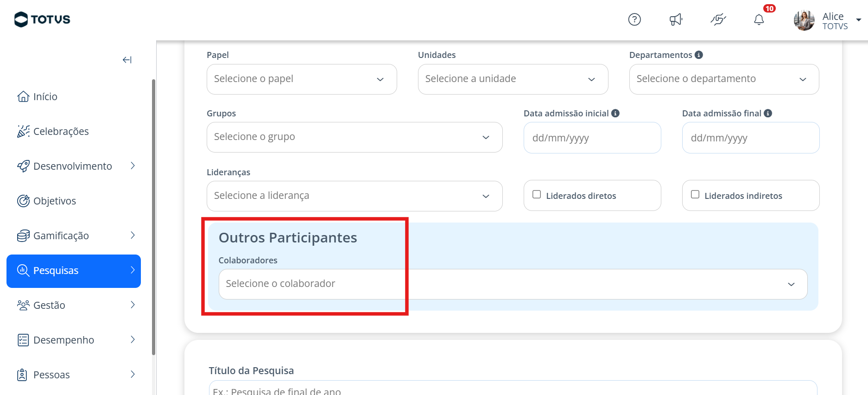Click the TOTVS logo
Screen dimensions: 868x395
42,19
